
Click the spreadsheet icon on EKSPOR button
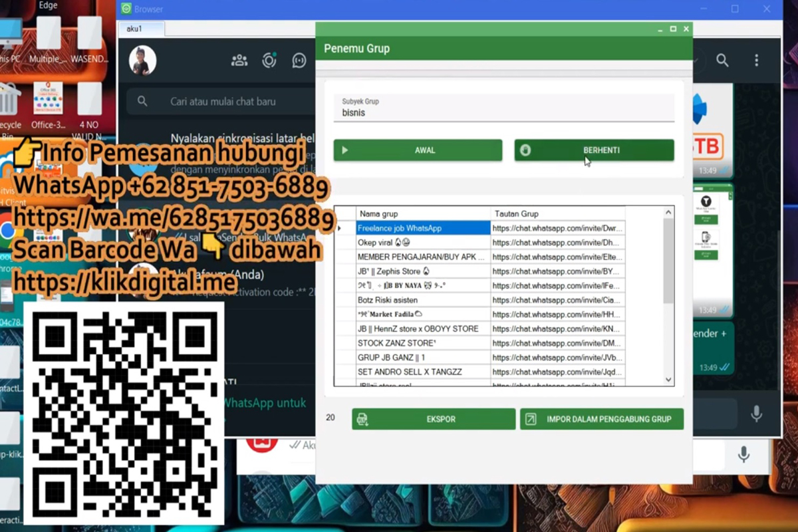362,419
